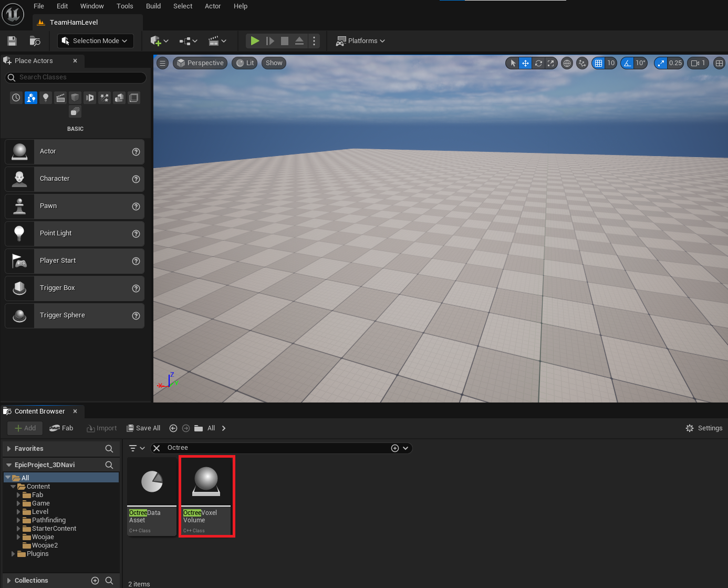Image resolution: width=728 pixels, height=588 pixels.
Task: Open play options three-dot menu
Action: 314,41
